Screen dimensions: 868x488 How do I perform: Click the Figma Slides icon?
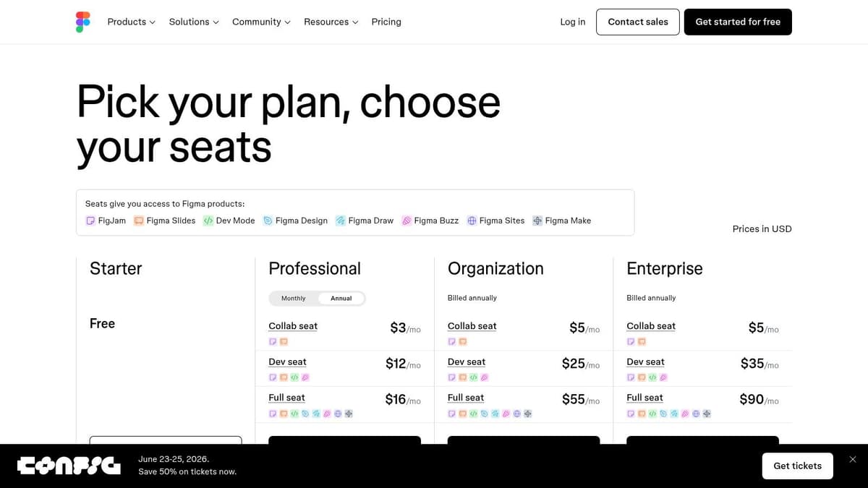click(138, 221)
